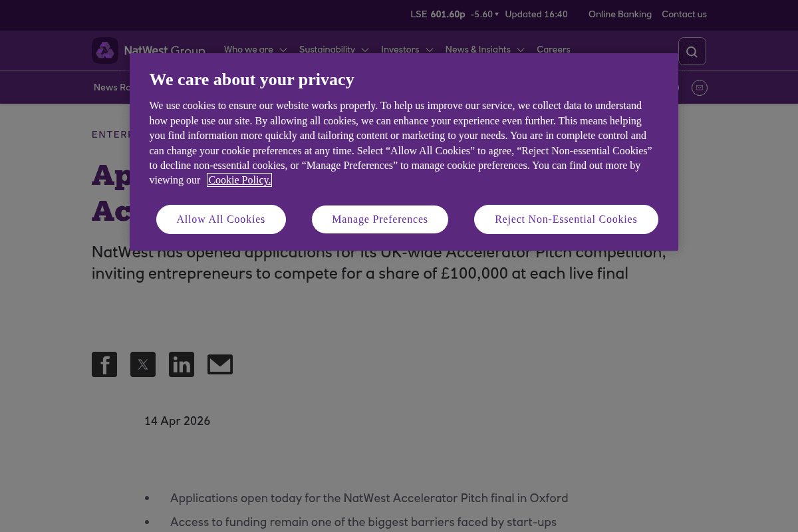
Task: Share the article via LinkedIn icon
Action: [x=182, y=364]
